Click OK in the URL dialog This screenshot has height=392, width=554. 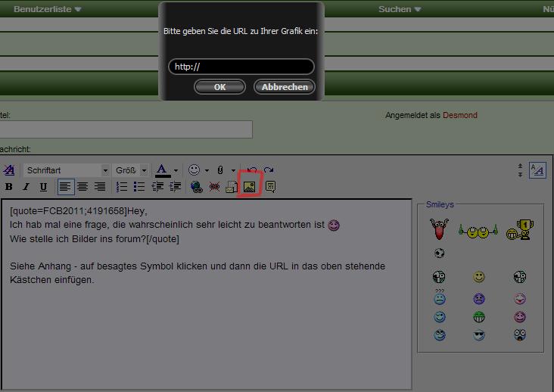tap(219, 87)
